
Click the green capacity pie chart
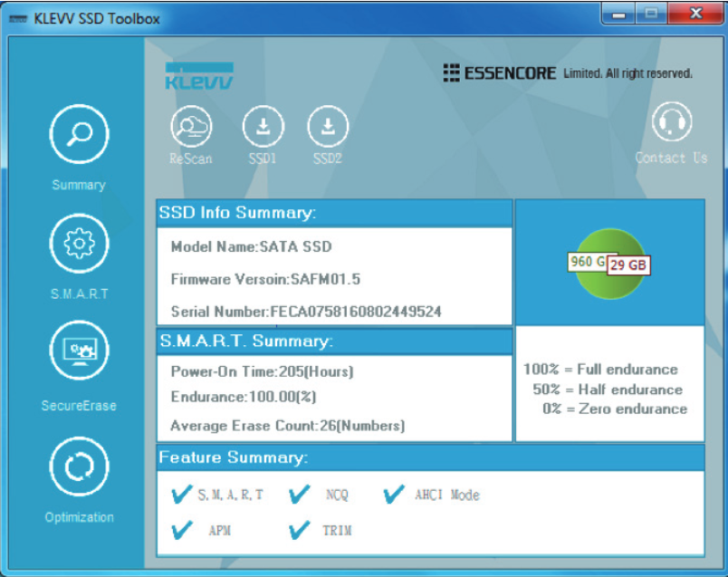coord(610,264)
